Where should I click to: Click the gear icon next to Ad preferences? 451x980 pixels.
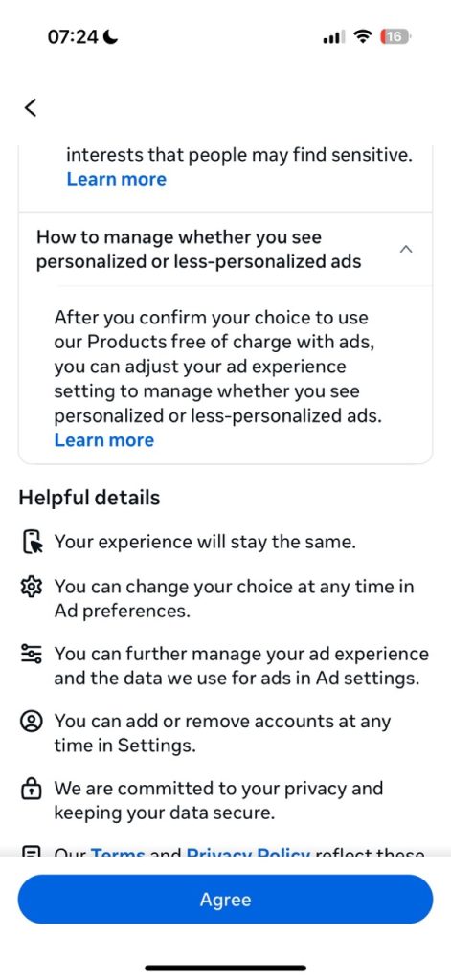tap(32, 587)
